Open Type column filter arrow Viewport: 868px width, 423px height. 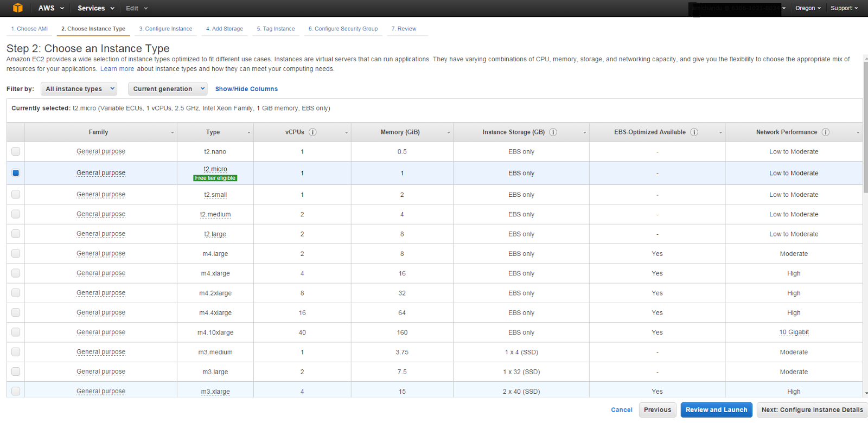click(249, 132)
